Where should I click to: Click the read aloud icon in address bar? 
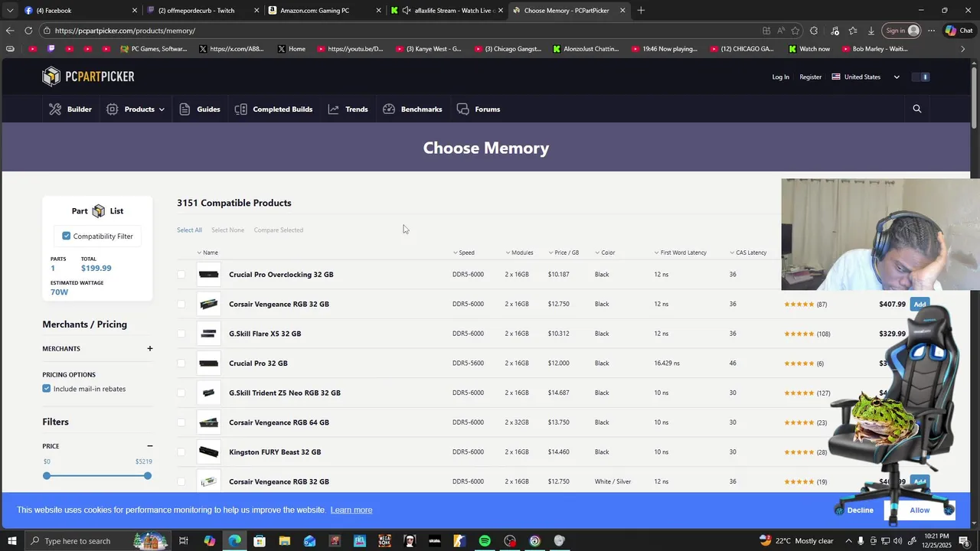(781, 31)
